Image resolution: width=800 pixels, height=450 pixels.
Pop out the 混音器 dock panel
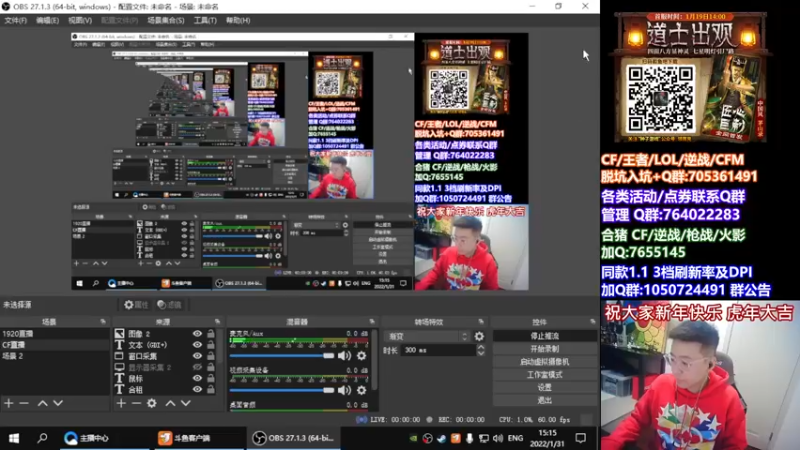[x=372, y=322]
